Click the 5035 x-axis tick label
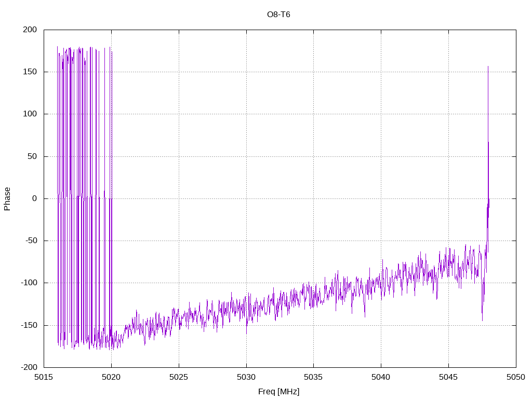Viewport: 532px width, 399px height. pyautogui.click(x=313, y=377)
